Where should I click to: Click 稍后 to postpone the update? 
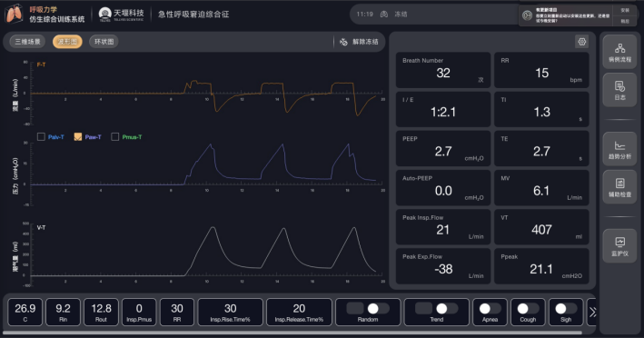[625, 21]
